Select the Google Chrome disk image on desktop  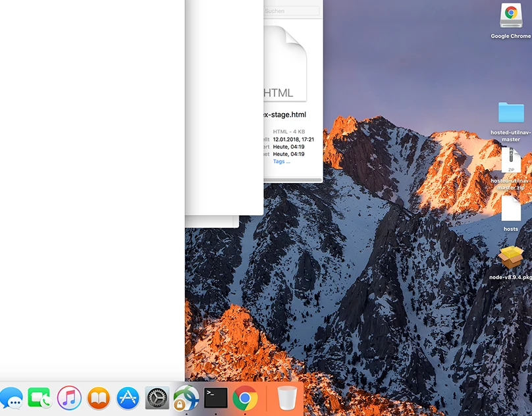click(510, 16)
